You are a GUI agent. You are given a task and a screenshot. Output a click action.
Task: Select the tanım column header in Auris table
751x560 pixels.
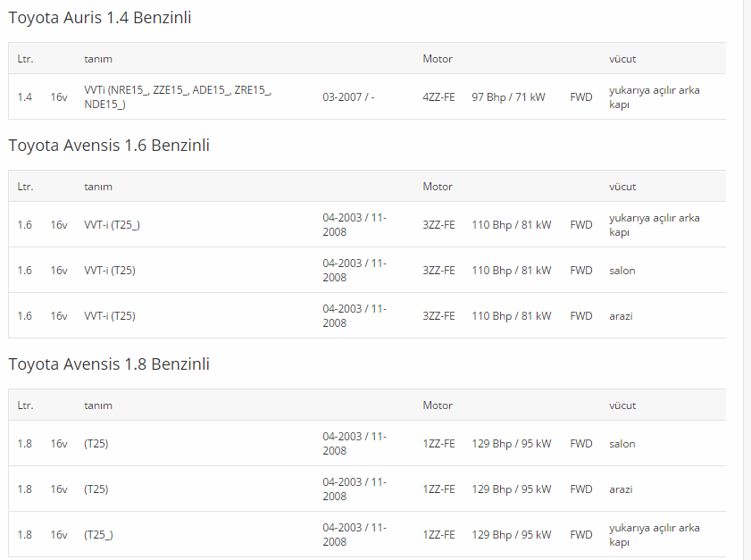click(x=98, y=59)
